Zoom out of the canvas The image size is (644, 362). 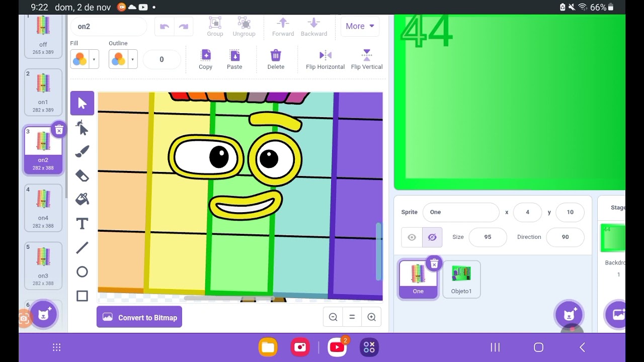[333, 317]
